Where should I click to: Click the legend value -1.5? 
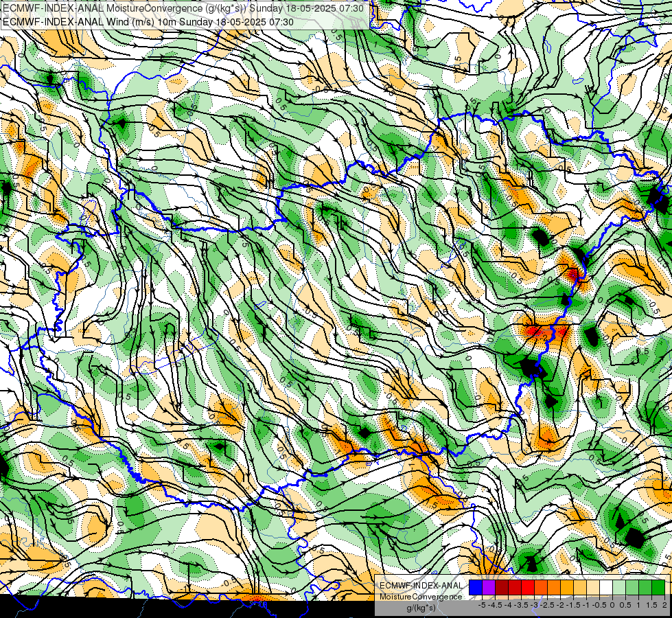573,605
